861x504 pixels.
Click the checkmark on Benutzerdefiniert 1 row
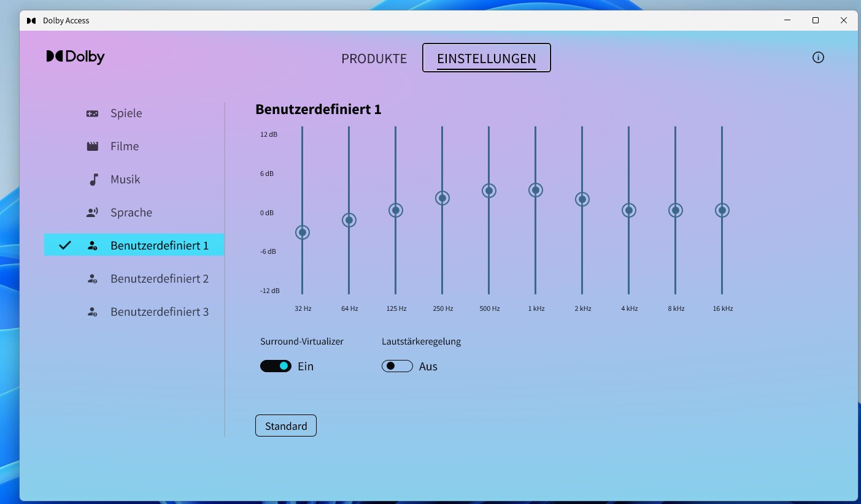coord(65,245)
